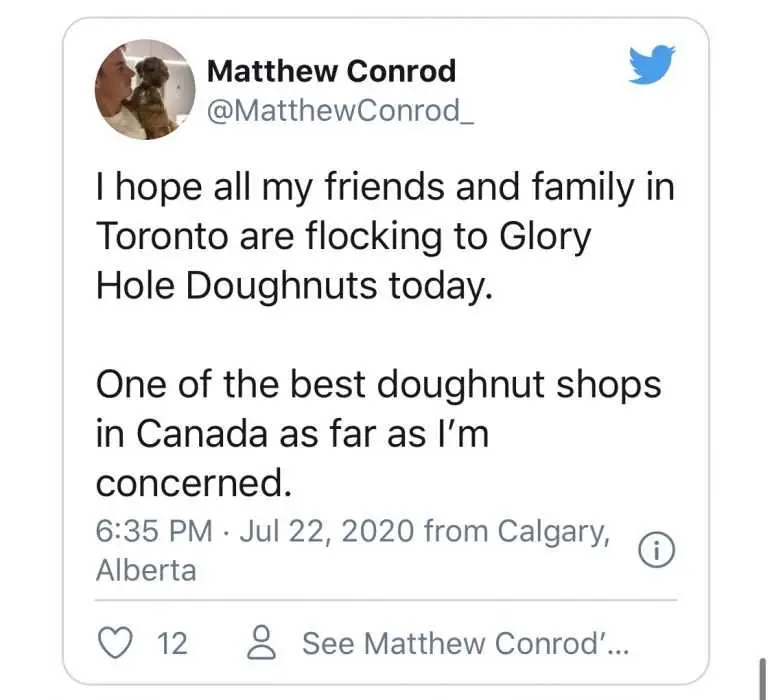
Task: Click the best doughnut shops sentence
Action: tap(378, 433)
